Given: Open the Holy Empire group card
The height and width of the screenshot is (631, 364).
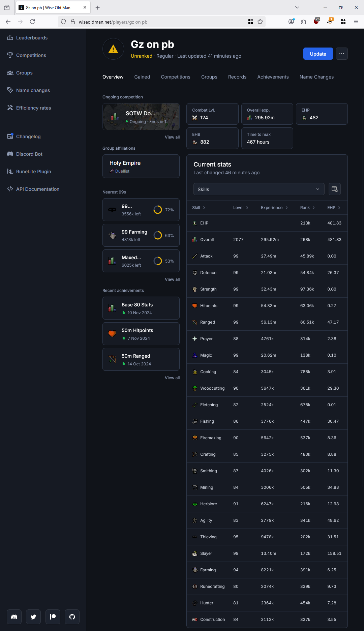Looking at the screenshot, I should (x=141, y=166).
